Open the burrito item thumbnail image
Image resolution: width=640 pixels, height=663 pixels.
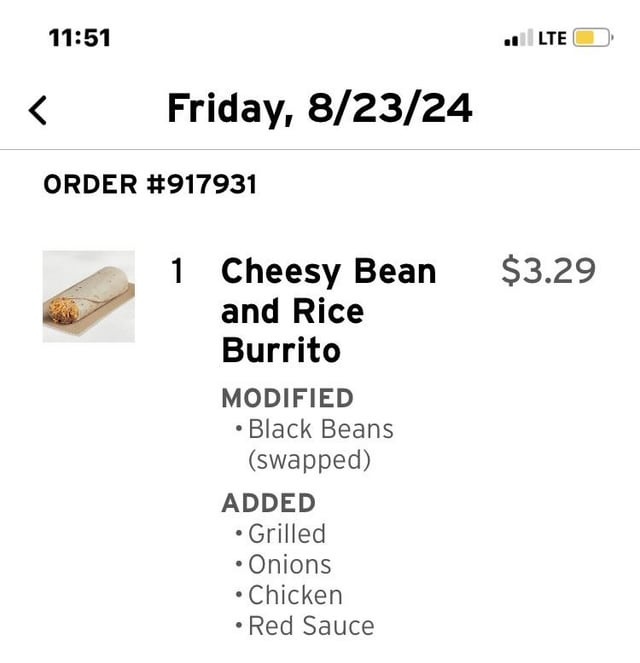click(88, 296)
